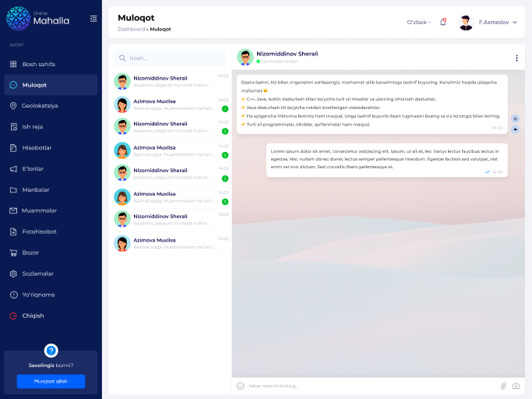Collapse the sidebar with the menu icon
Screen dimensions: 532x399
93,19
